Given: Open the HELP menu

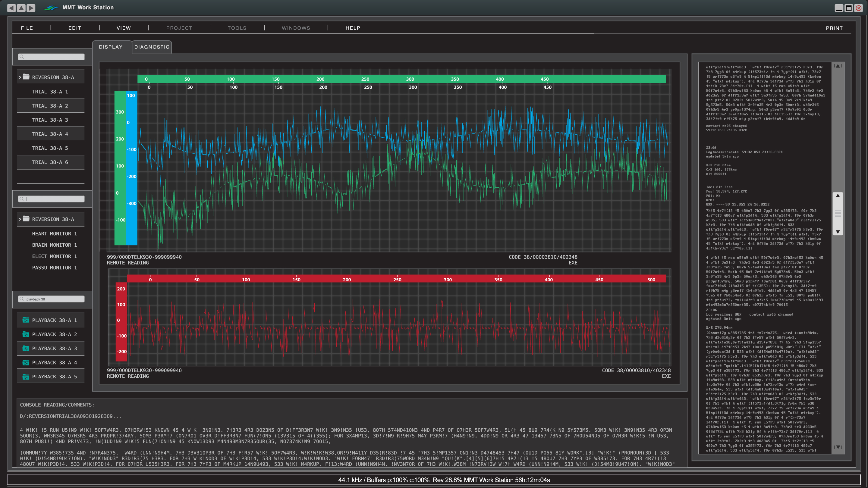Looking at the screenshot, I should (x=353, y=28).
